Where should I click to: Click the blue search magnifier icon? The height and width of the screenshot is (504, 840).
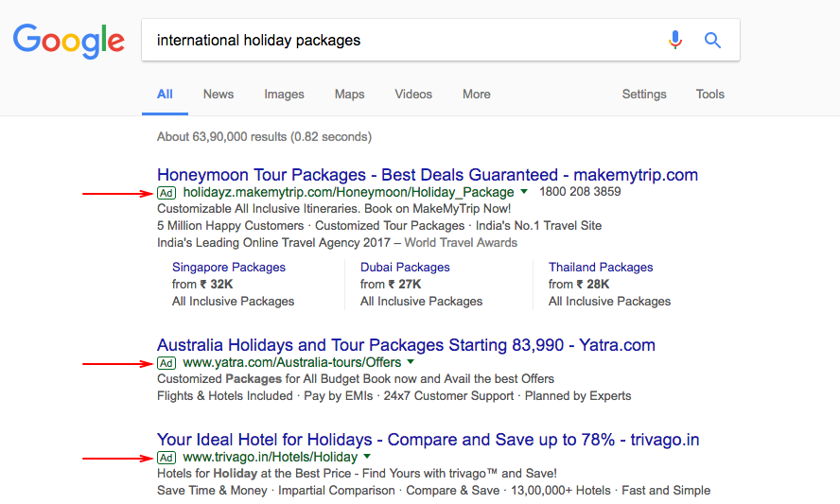click(712, 40)
